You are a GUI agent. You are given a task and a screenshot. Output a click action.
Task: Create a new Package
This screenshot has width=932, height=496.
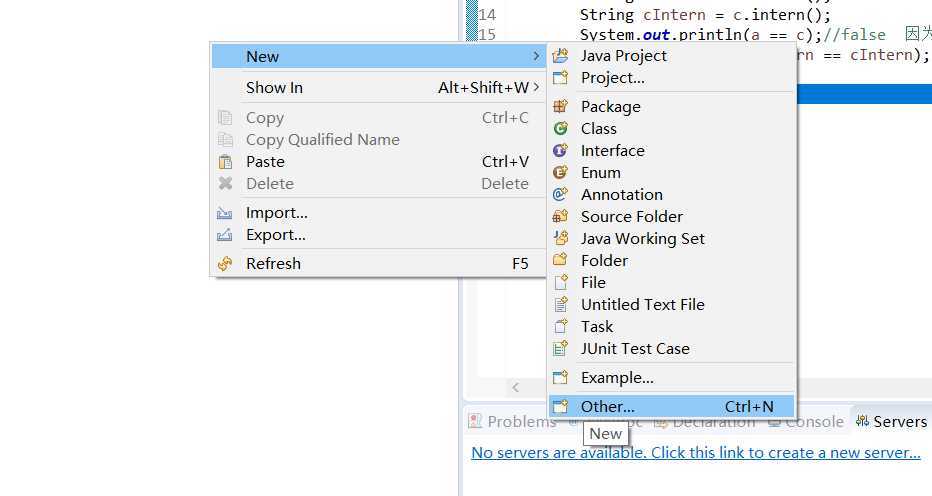(672, 106)
